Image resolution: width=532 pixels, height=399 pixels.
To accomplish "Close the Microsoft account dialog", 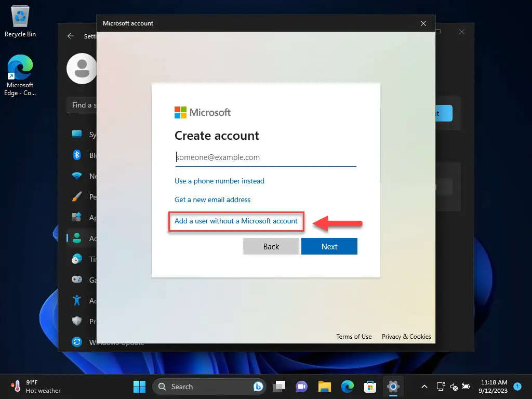I will tap(423, 23).
